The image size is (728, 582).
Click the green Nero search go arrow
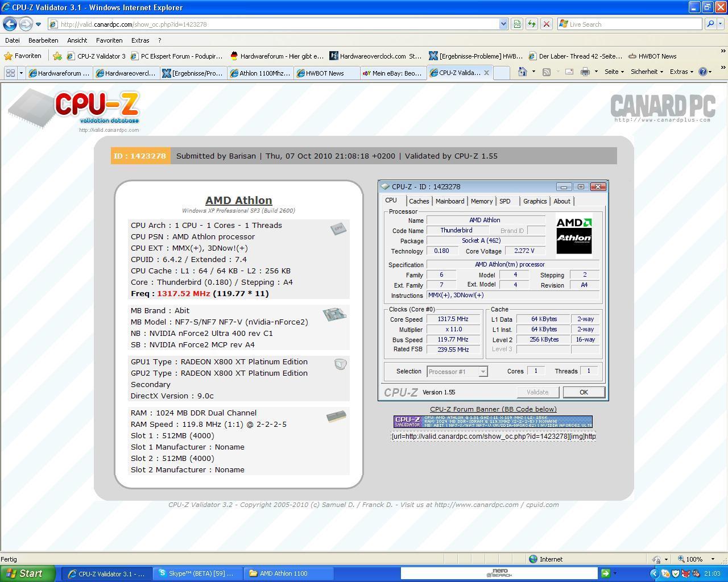[x=605, y=573]
